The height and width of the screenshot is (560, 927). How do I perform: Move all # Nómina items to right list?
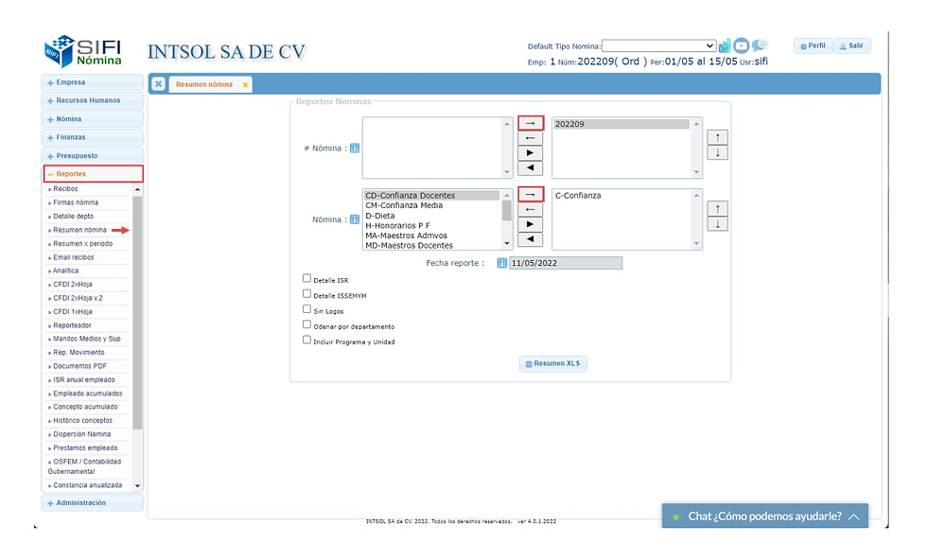pyautogui.click(x=531, y=152)
